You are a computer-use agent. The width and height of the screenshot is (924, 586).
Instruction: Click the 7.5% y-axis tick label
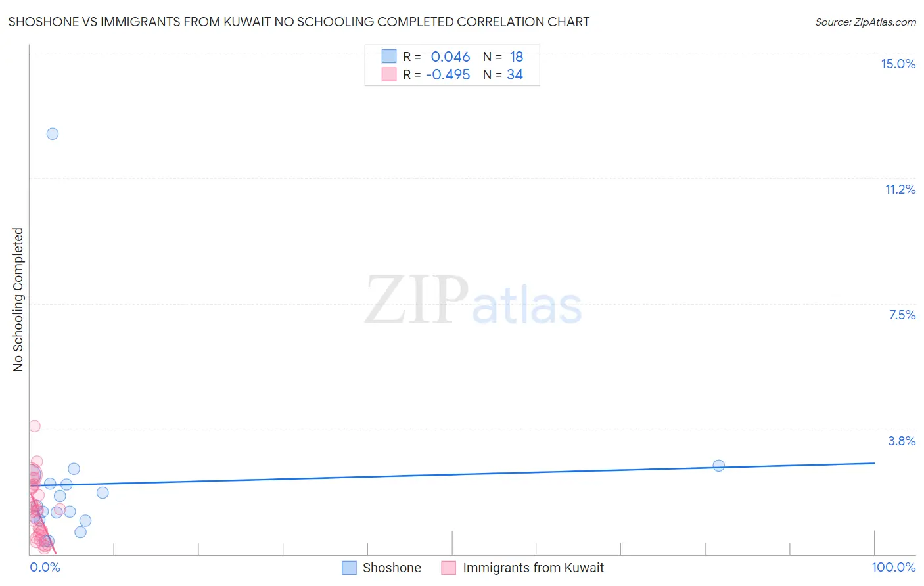click(x=902, y=315)
